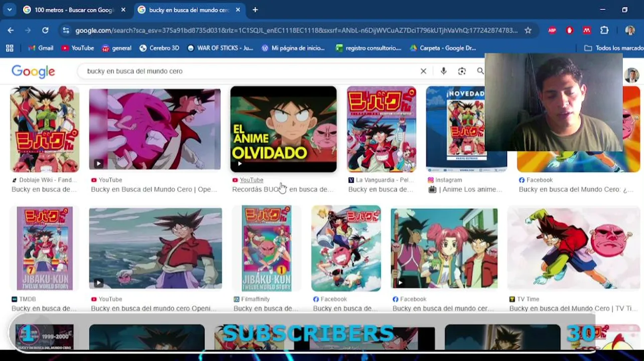
Task: Open the apps grid in bookmarks bar
Action: [x=10, y=48]
